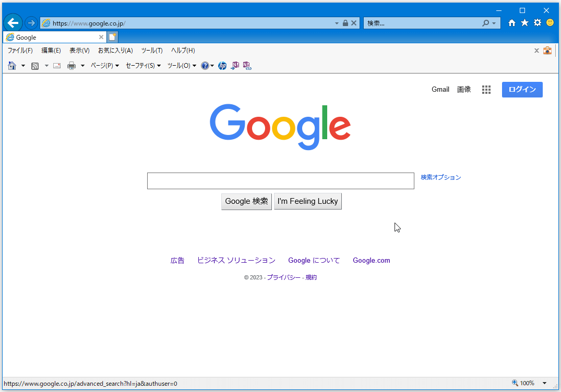Viewport: 561px width, 392px height.
Task: Expand the zoom level 100% dropdown arrow
Action: (545, 383)
